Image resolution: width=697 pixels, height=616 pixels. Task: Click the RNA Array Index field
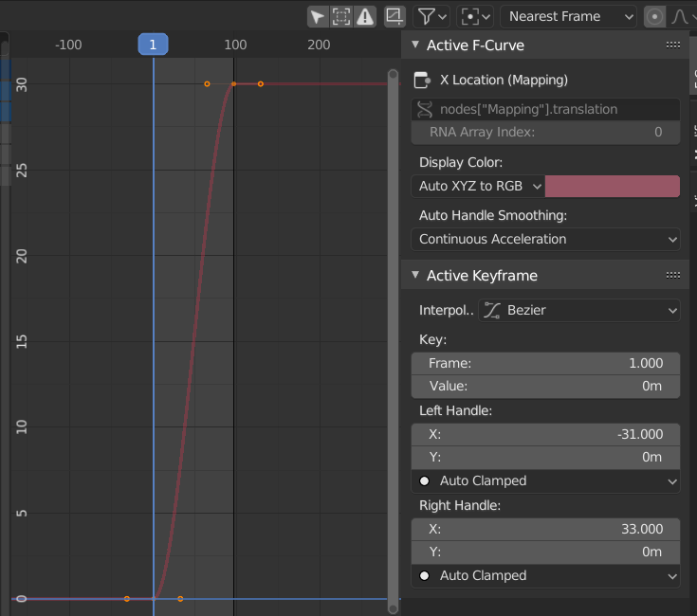click(546, 132)
